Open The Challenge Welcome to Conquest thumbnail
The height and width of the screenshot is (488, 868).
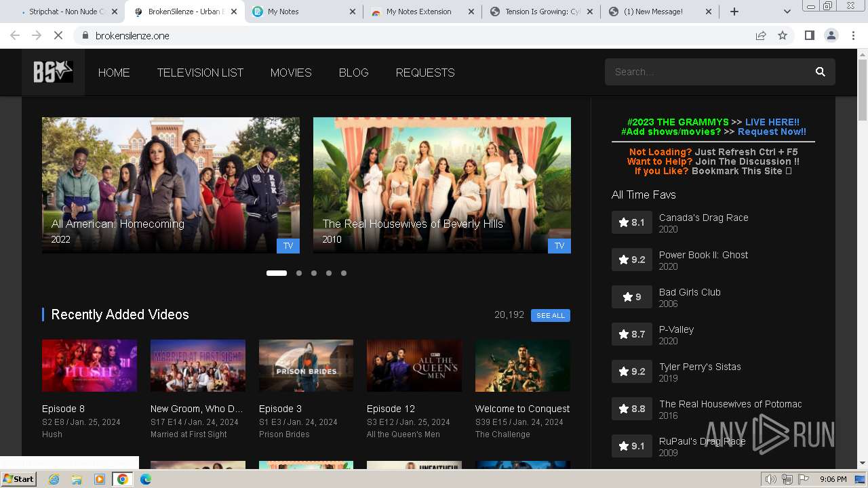[x=523, y=366]
